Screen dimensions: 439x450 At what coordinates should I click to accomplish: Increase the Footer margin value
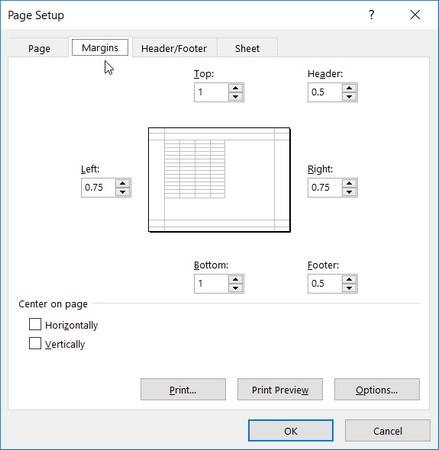click(349, 279)
